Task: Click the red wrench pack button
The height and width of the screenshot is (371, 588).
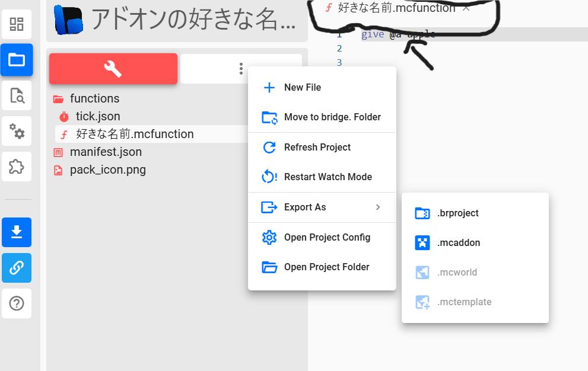Action: point(113,69)
